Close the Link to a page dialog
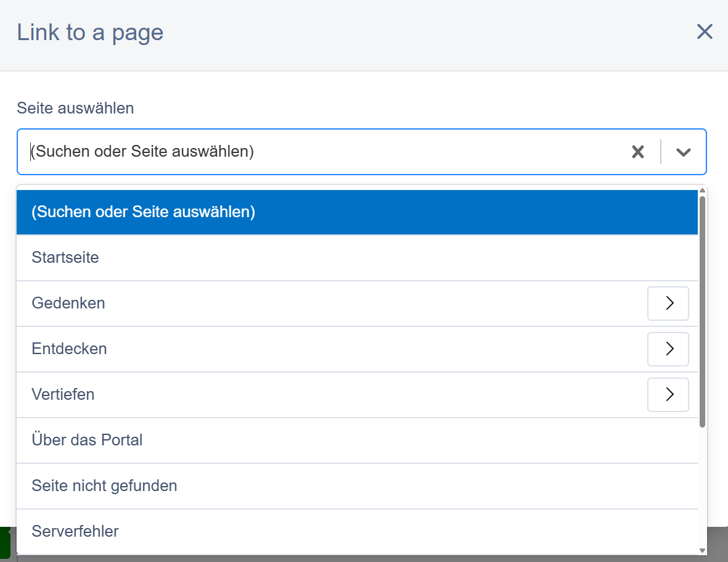The height and width of the screenshot is (562, 728). (704, 32)
